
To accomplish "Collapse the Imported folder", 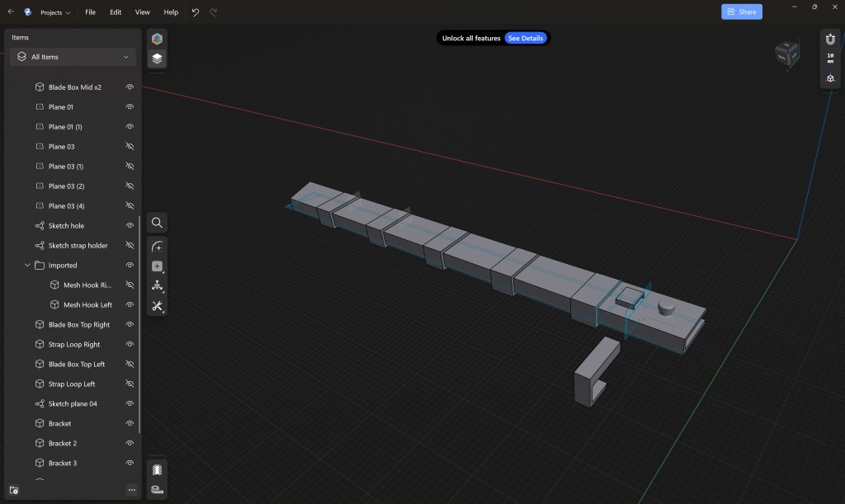I will click(x=27, y=266).
